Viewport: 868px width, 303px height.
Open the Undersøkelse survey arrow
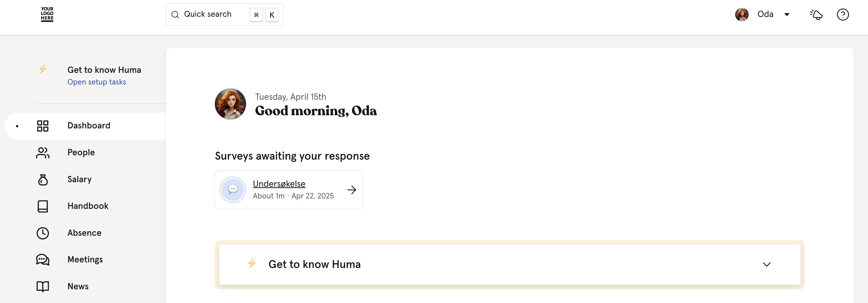coord(352,190)
